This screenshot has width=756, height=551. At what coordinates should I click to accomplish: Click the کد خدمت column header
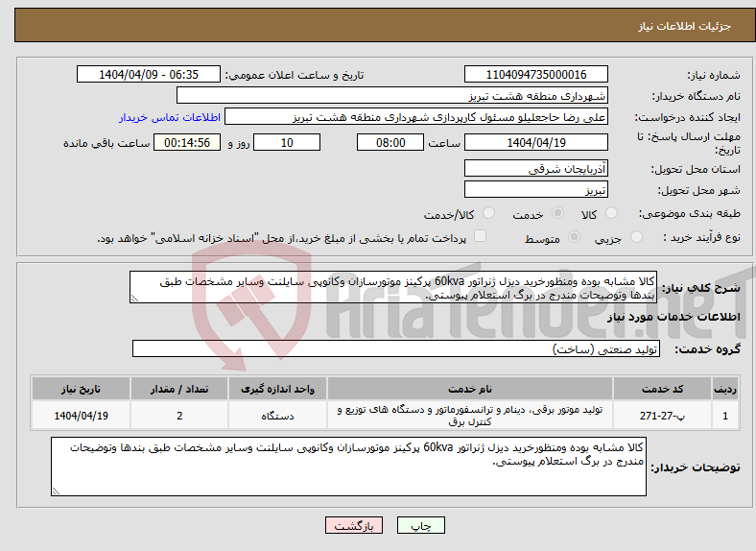pos(662,389)
